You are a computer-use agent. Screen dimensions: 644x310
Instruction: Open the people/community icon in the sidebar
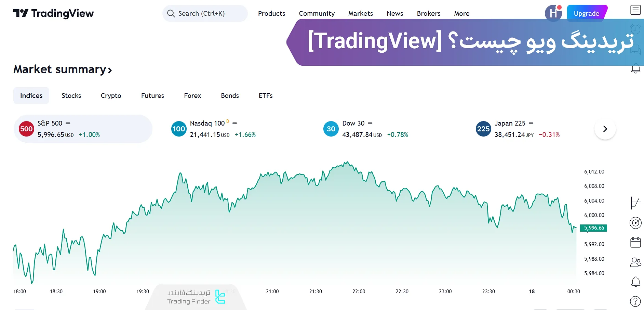(636, 262)
